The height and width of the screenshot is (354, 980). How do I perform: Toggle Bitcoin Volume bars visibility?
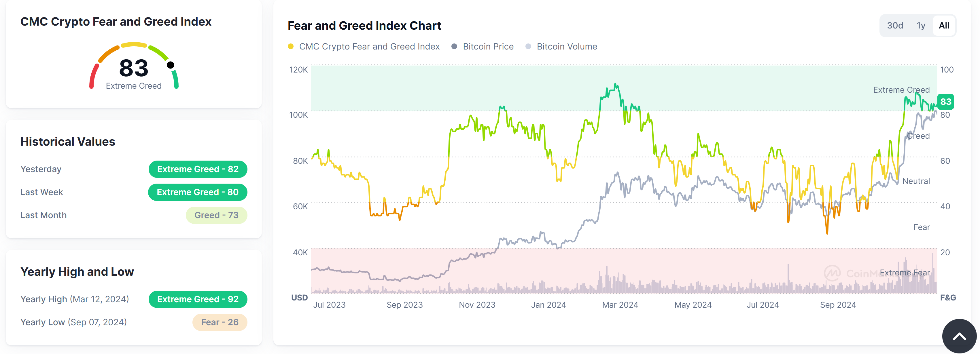567,46
